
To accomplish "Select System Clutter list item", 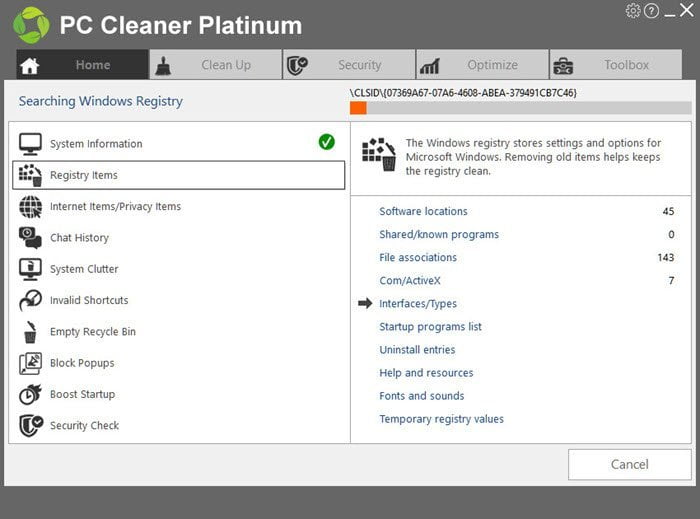I will pos(179,269).
